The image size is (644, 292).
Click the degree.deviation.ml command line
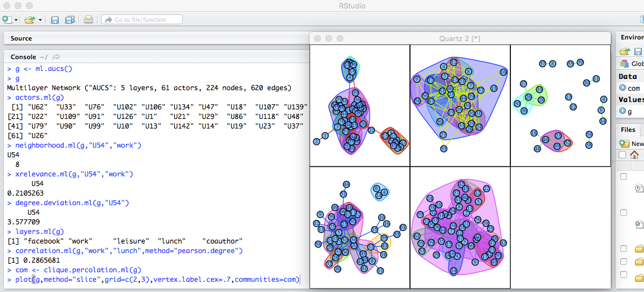68,203
